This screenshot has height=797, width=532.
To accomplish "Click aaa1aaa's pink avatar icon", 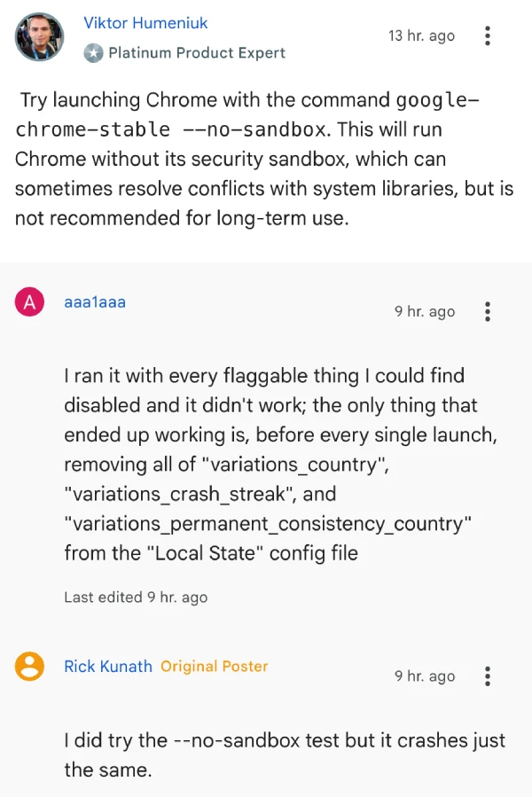I will pos(29,301).
